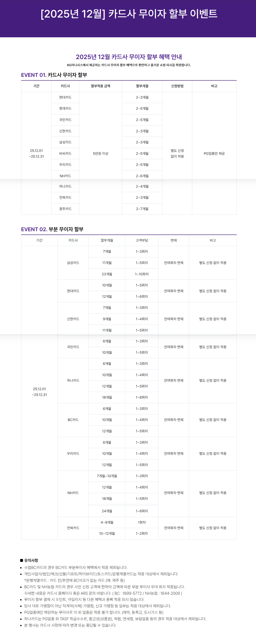Click the "PG업종만 제공" remark cell
This screenshot has width=256, height=644.
tap(214, 153)
